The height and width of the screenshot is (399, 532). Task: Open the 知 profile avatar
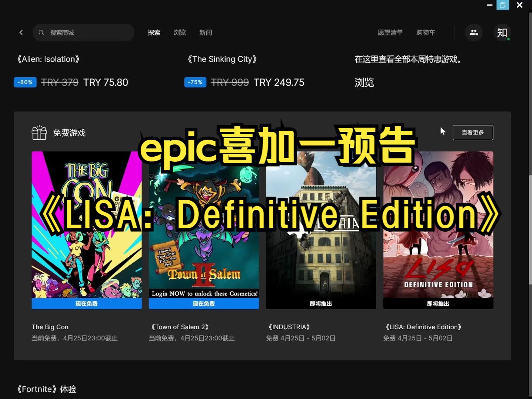pyautogui.click(x=502, y=33)
